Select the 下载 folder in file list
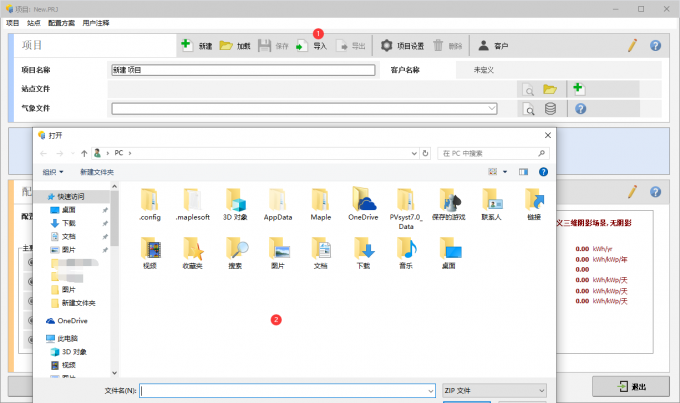 pyautogui.click(x=363, y=253)
